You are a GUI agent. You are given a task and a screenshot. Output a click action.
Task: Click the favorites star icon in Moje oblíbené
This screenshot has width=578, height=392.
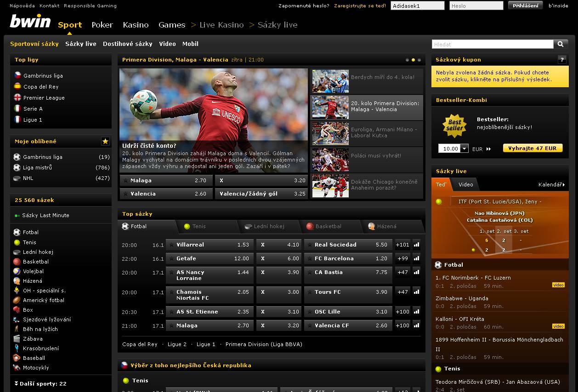(x=105, y=141)
